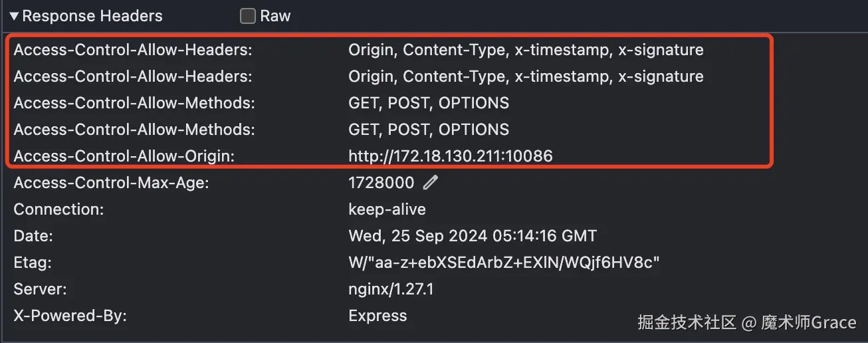Viewport: 868px width, 343px height.
Task: Select the Date header name
Action: pyautogui.click(x=33, y=236)
